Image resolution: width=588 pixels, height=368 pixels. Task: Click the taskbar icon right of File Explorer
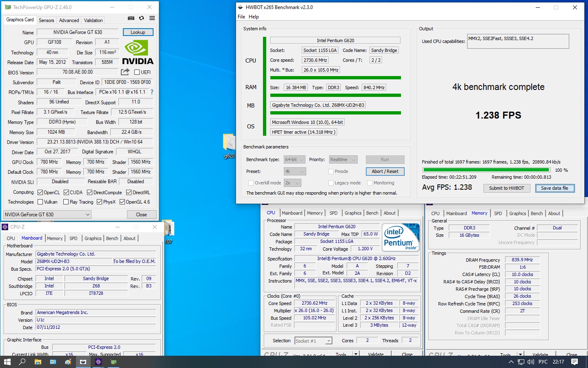[53, 362]
